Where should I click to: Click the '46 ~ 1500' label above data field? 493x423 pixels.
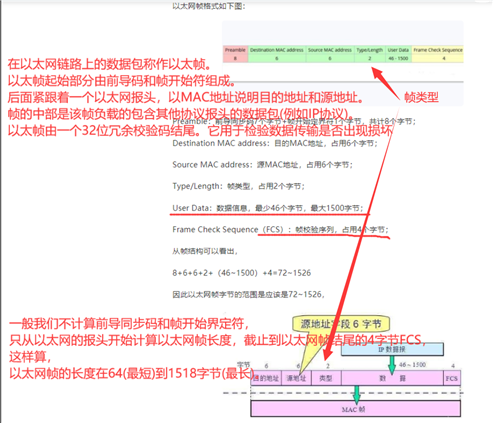(412, 365)
